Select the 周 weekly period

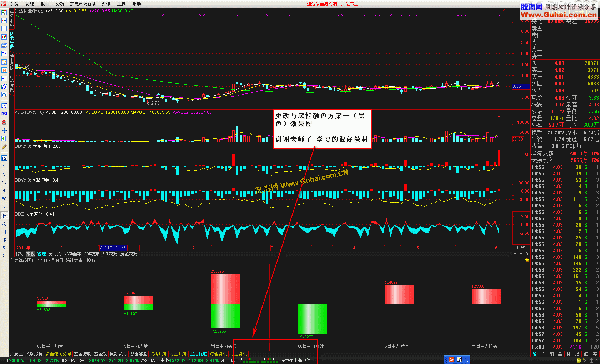(x=4, y=224)
